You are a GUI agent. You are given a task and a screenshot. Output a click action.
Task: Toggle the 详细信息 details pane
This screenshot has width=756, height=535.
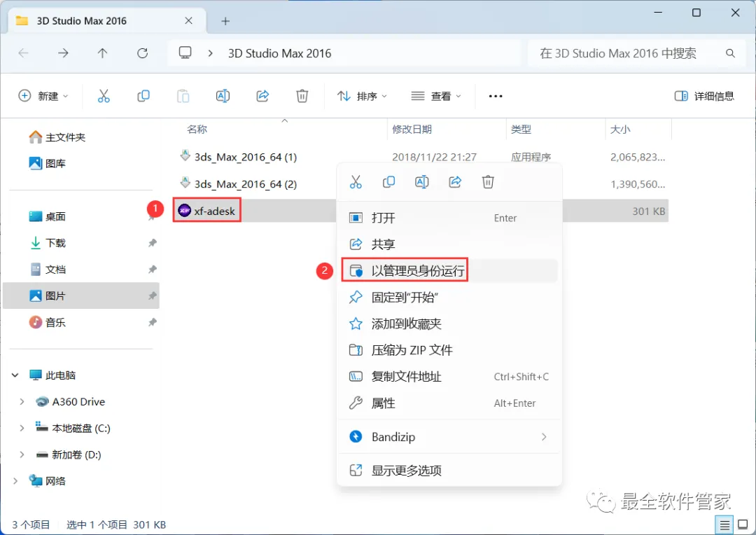pos(704,96)
